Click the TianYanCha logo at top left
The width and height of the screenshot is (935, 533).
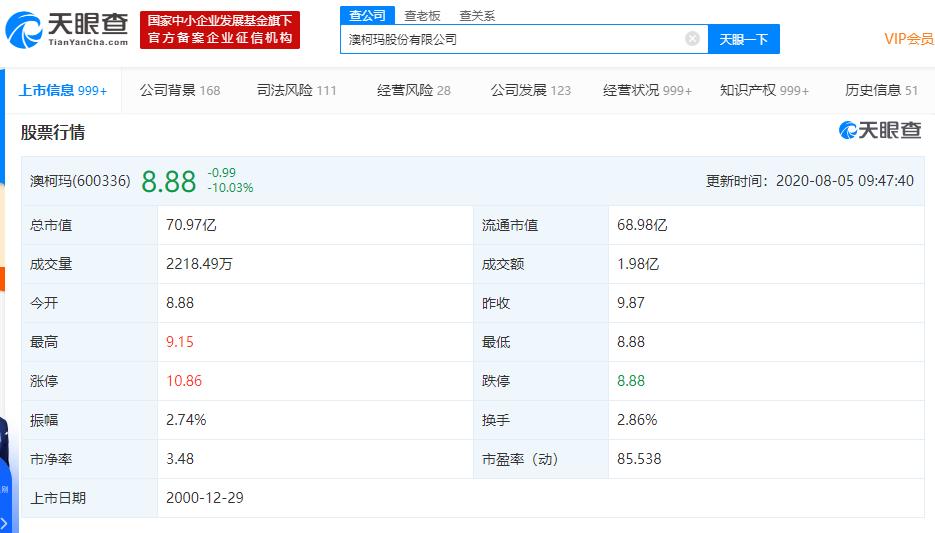pos(67,30)
